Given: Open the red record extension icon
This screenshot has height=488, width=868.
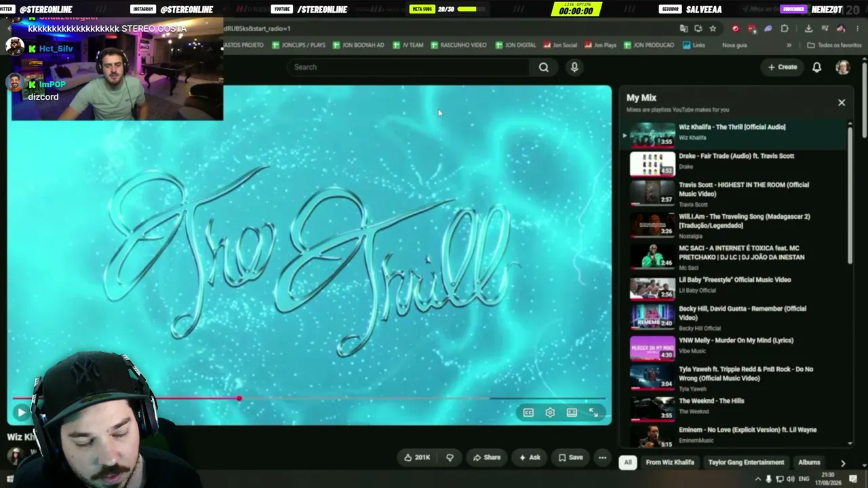Looking at the screenshot, I should coord(736,28).
